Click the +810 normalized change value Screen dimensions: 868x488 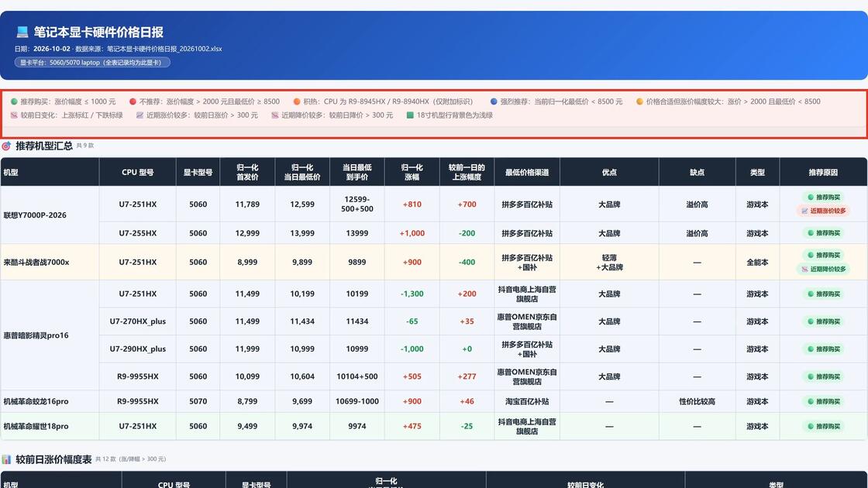[x=412, y=204]
